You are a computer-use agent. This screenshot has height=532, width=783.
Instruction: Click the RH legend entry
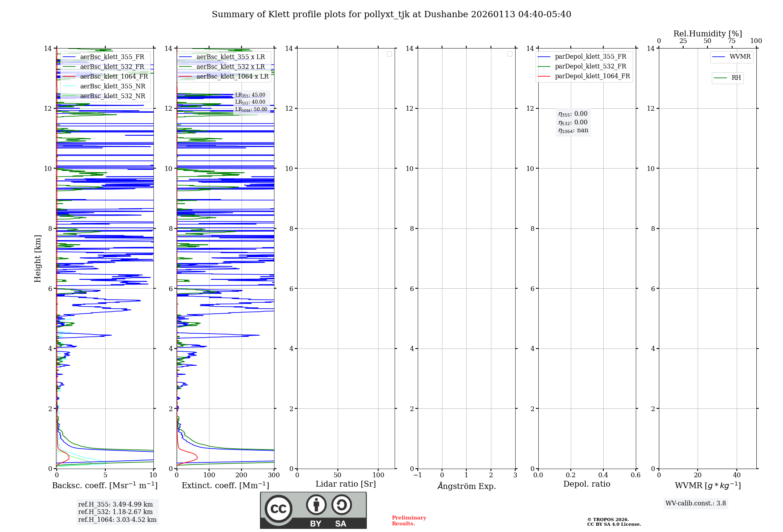click(736, 78)
